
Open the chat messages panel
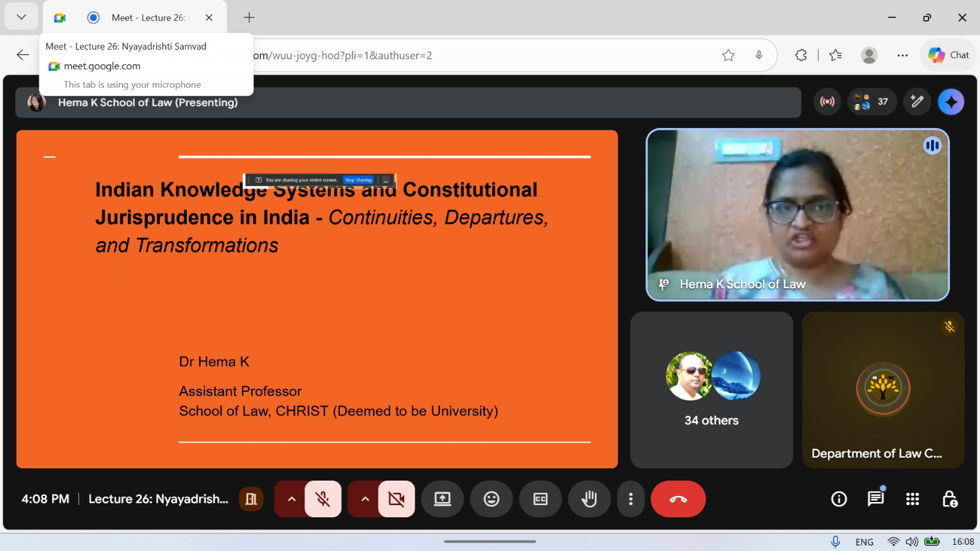pyautogui.click(x=876, y=499)
